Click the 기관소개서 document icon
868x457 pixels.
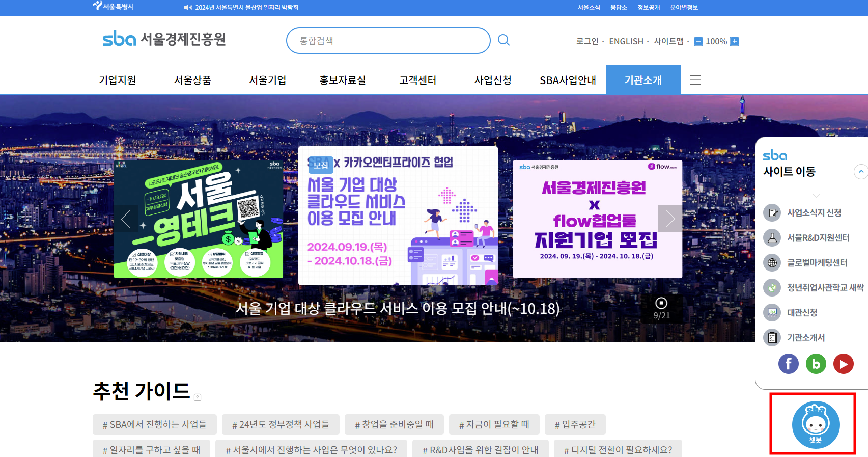772,337
